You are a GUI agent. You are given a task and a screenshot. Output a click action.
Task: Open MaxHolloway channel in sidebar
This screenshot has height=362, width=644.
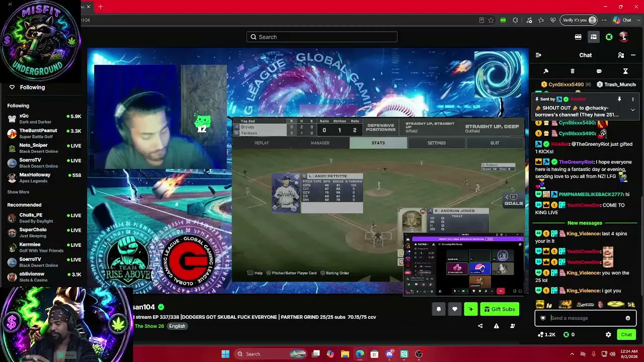[x=44, y=177]
